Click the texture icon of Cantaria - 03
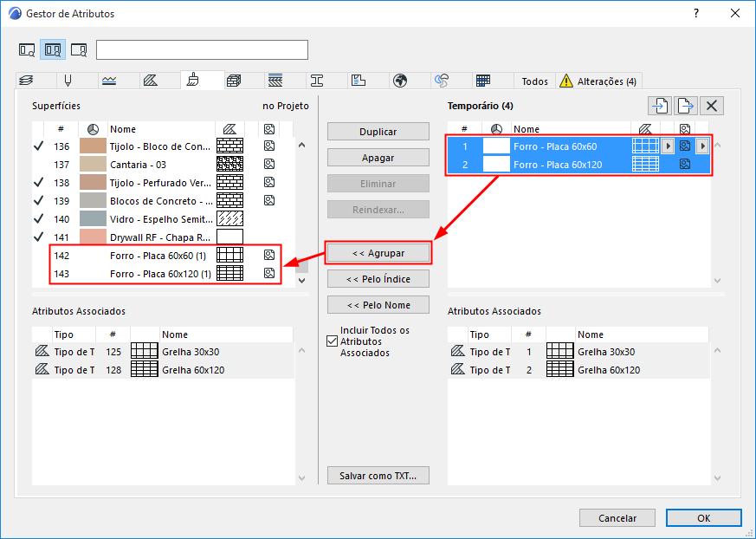The image size is (756, 539). pyautogui.click(x=269, y=164)
